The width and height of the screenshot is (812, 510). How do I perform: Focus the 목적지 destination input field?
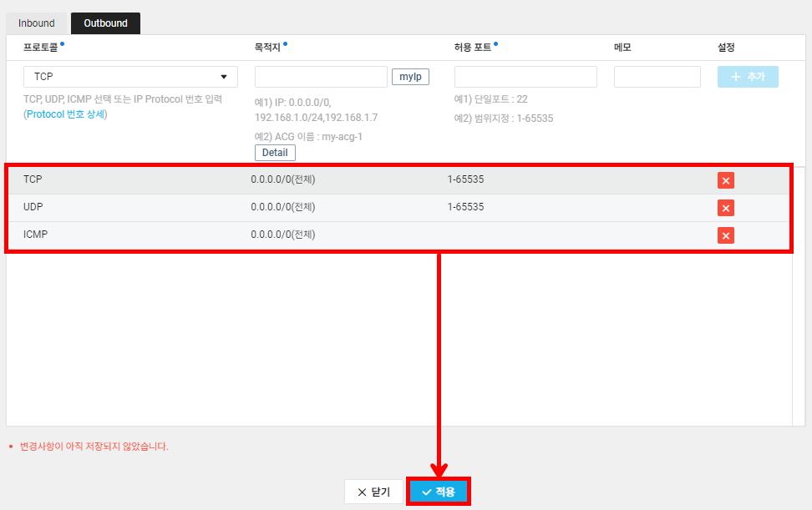tap(321, 77)
